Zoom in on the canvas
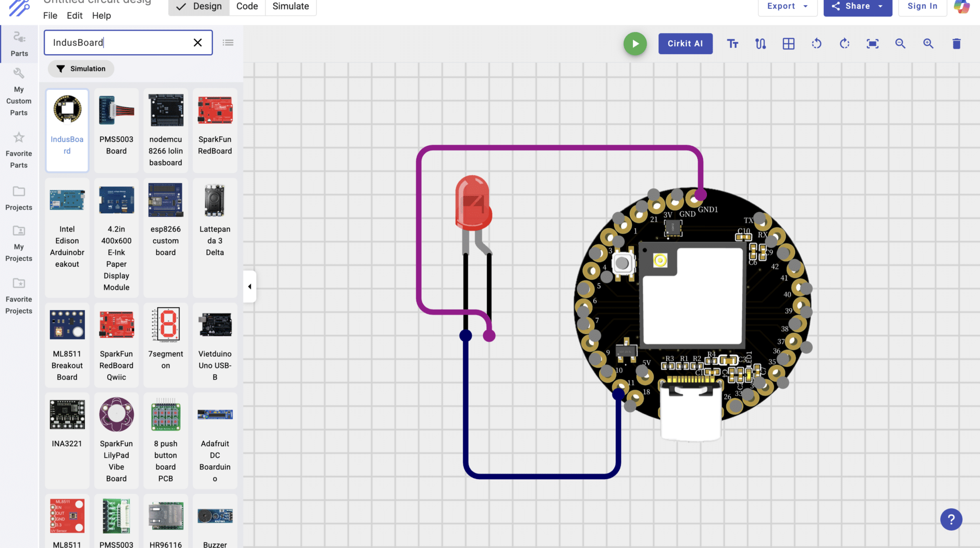Image resolution: width=980 pixels, height=548 pixels. click(928, 44)
